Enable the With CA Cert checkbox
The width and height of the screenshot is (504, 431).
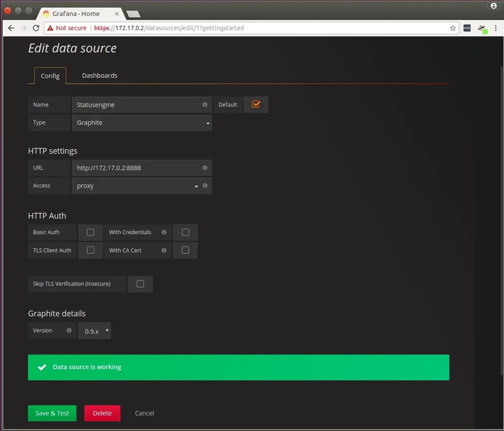tap(185, 250)
